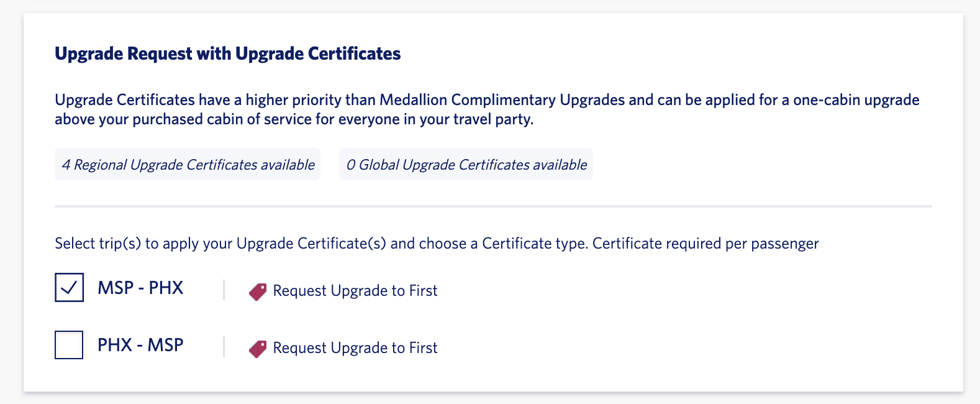
Task: Click the MSP - PHX trip label
Action: click(x=140, y=287)
